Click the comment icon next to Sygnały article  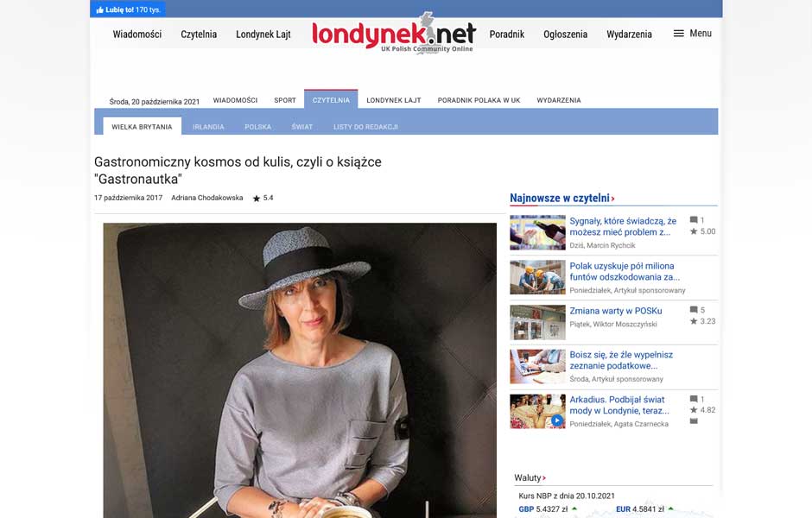(x=694, y=220)
